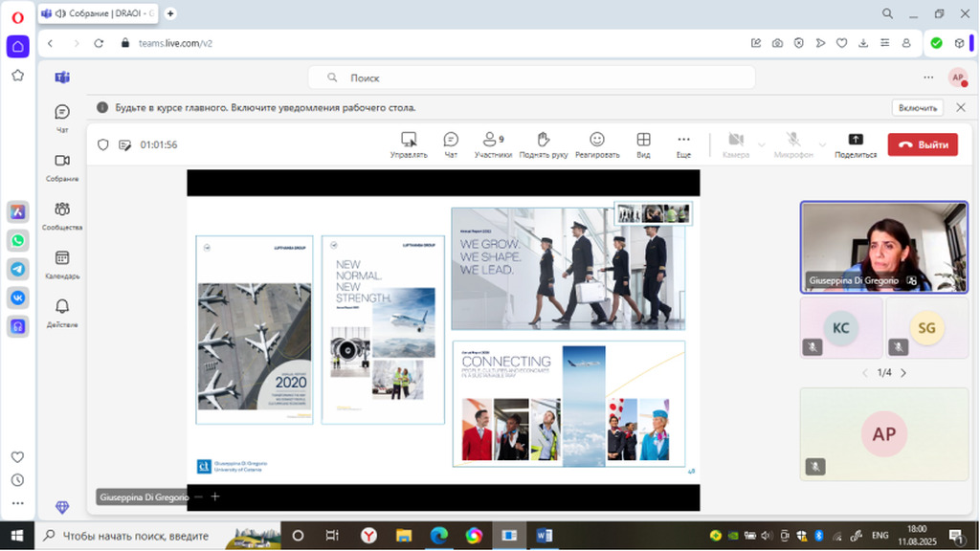Viewport: 980px width, 551px height.
Task: Open the More (Еще) actions menu
Action: [x=683, y=143]
